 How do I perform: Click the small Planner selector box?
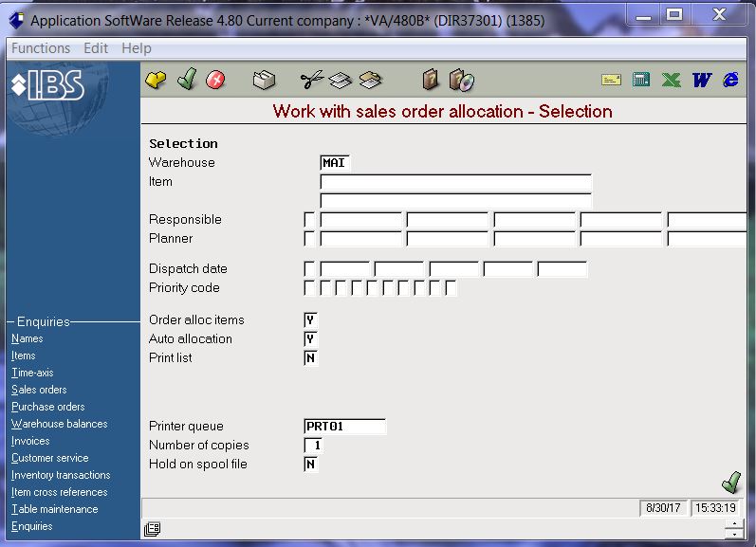[309, 239]
